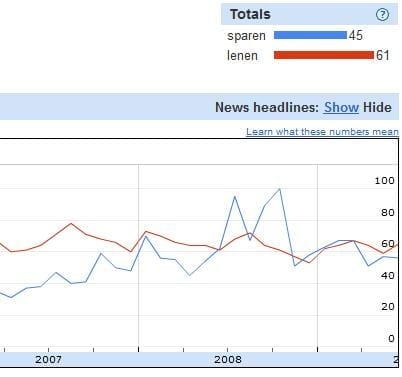This screenshot has height=377, width=402.
Task: Click the red lenen line peak in 2007
Action: coord(71,223)
